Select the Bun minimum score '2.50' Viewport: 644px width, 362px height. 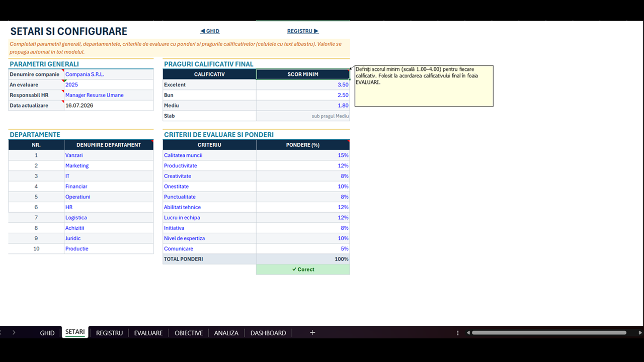pos(303,95)
